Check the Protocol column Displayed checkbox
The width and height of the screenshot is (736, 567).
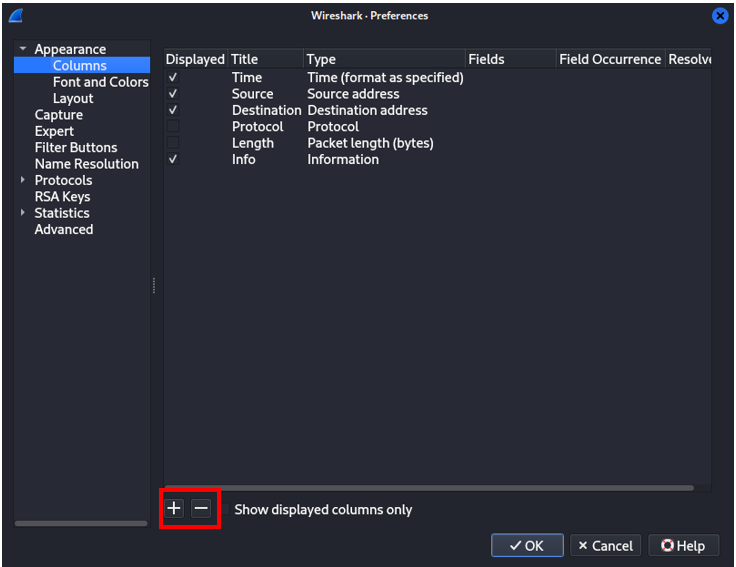click(173, 126)
